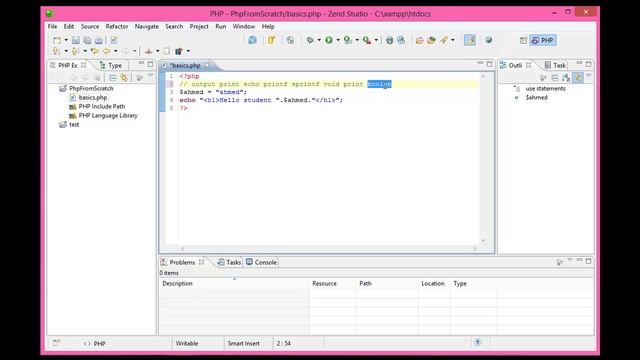Click the Open Resource folder icon

click(431, 40)
